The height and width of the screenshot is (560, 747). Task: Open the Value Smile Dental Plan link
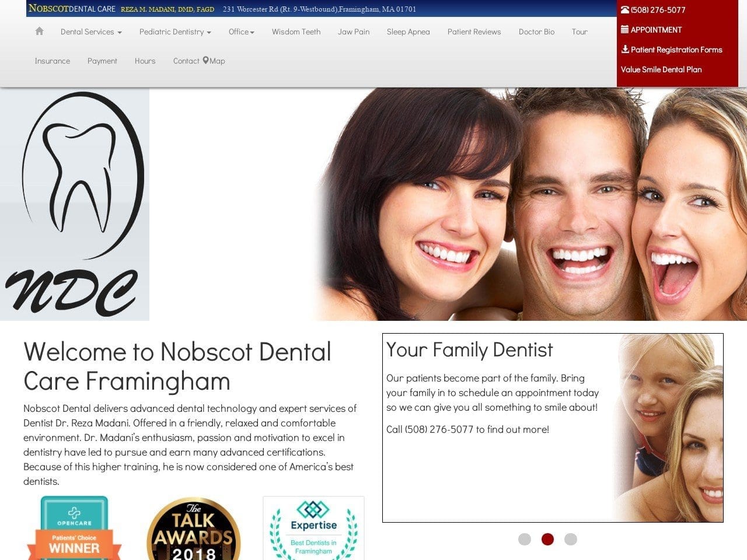click(x=661, y=69)
